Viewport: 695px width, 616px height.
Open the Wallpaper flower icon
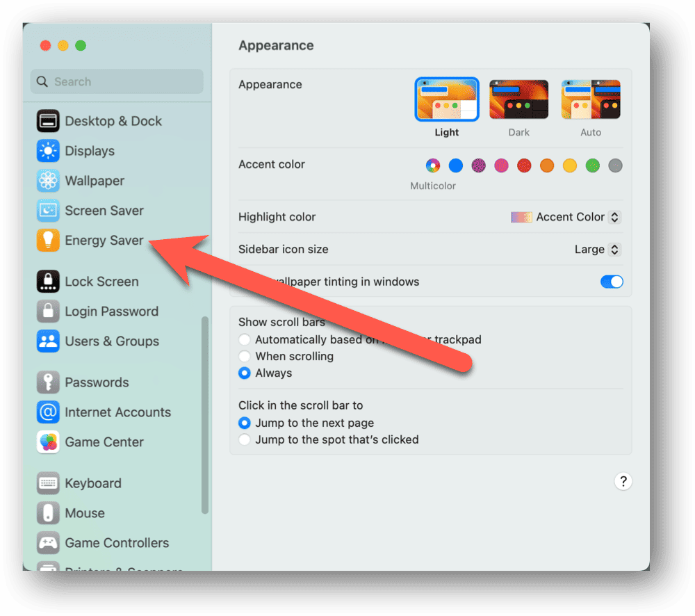(x=48, y=181)
